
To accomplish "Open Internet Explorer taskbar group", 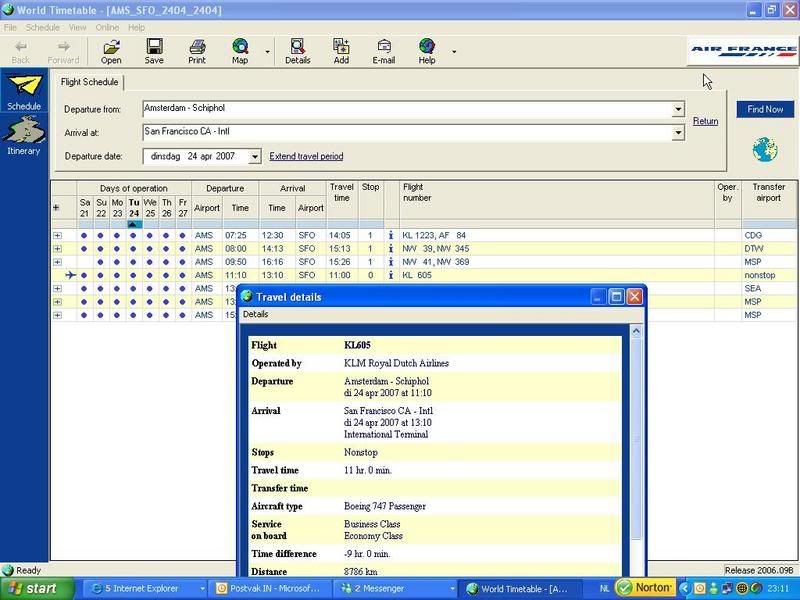I will 145,588.
